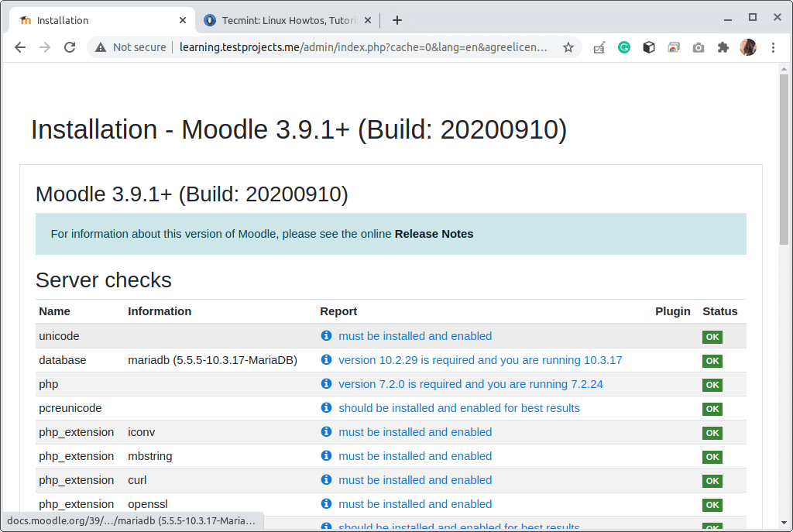The width and height of the screenshot is (793, 532).
Task: Click the pen signature extension icon
Action: (x=599, y=47)
